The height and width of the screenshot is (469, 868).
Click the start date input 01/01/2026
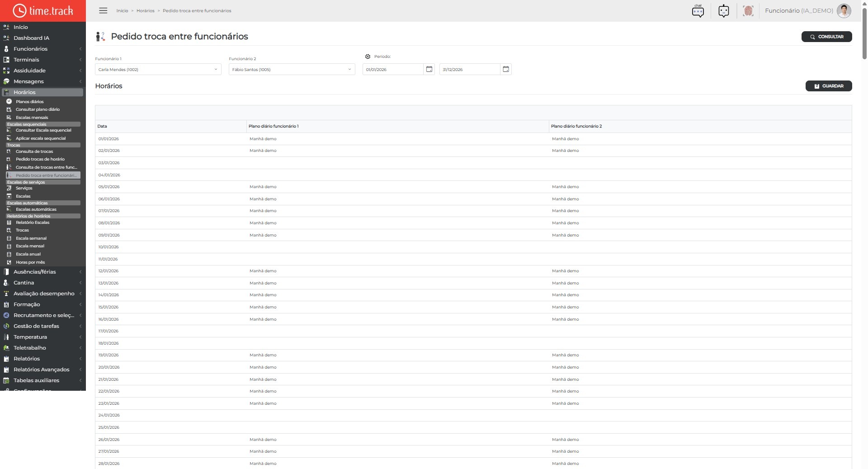(393, 69)
